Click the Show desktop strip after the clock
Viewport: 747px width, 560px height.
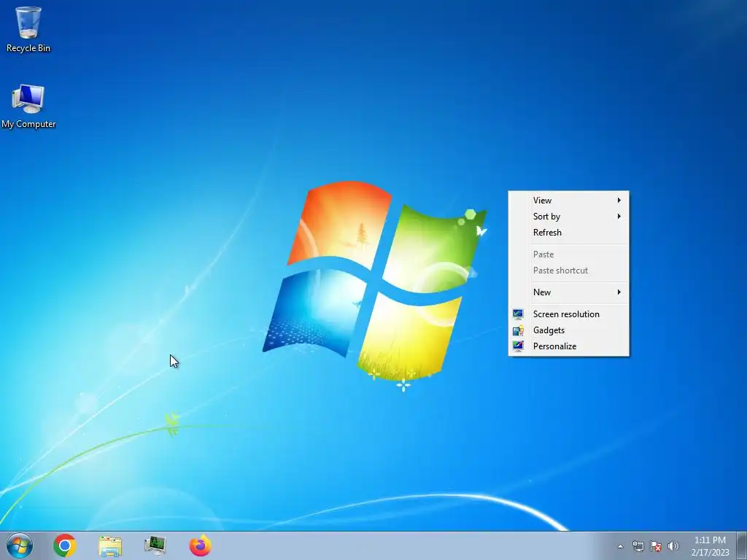point(742,545)
